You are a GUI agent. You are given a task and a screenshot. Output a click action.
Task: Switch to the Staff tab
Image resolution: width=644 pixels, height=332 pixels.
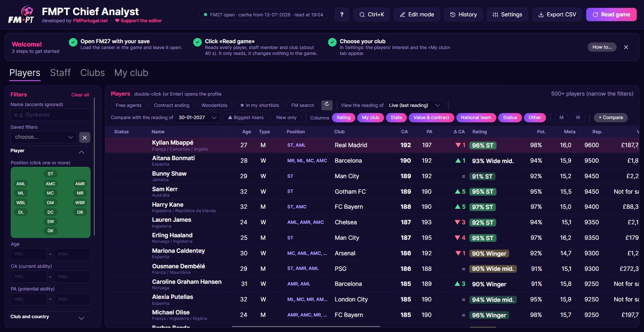point(60,73)
